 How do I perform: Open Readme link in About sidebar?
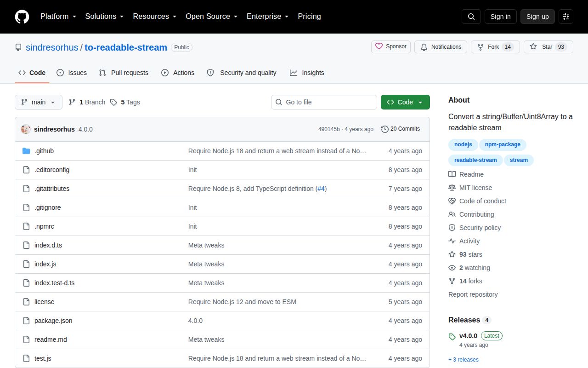pos(466,174)
